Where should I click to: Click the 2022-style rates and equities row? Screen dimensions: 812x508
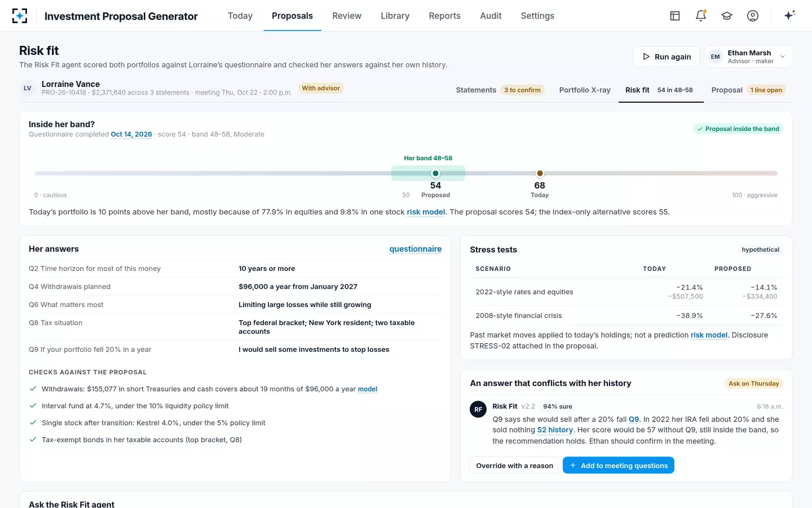point(626,292)
